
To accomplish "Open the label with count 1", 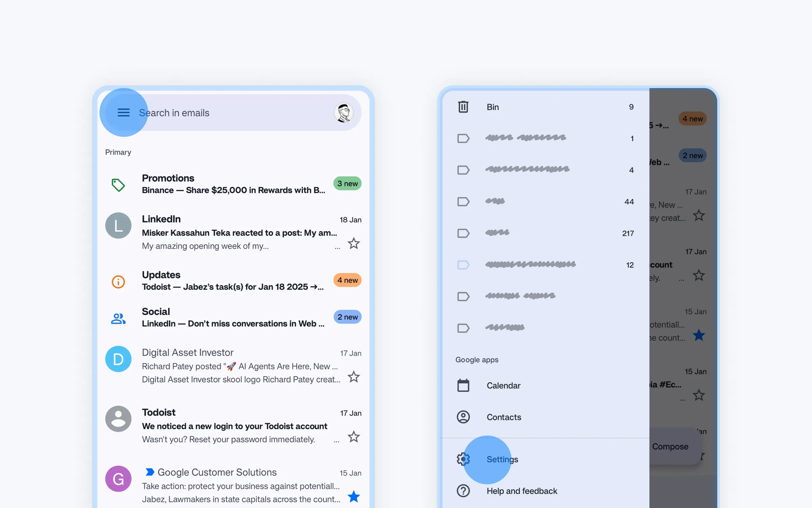I will click(x=545, y=138).
